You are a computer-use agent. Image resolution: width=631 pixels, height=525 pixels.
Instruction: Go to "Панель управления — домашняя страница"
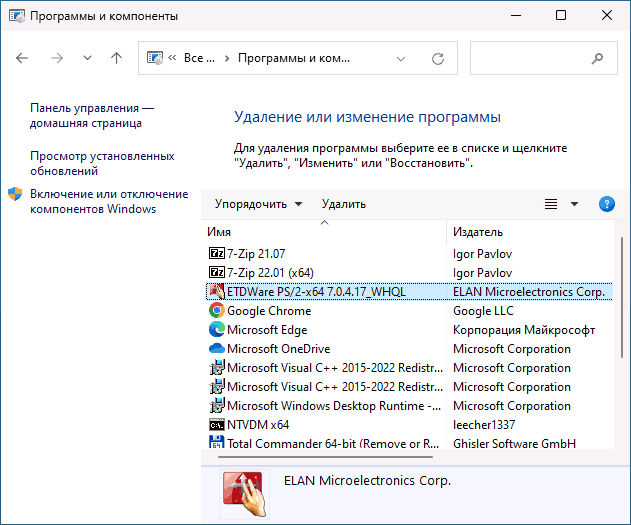click(92, 115)
